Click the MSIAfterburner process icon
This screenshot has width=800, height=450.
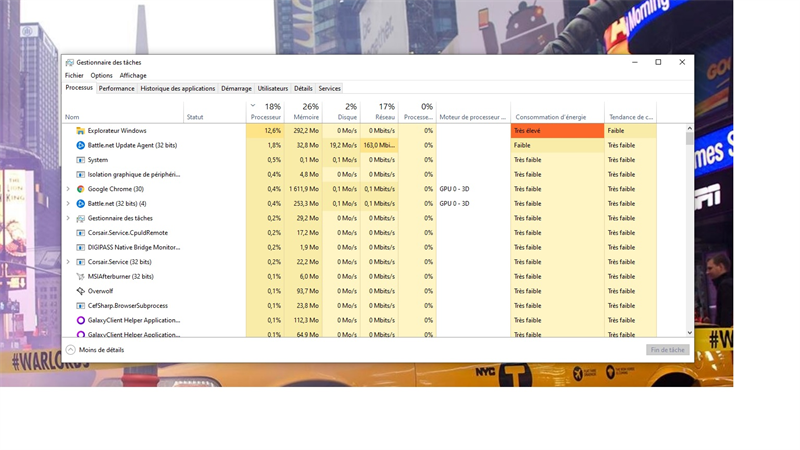80,277
